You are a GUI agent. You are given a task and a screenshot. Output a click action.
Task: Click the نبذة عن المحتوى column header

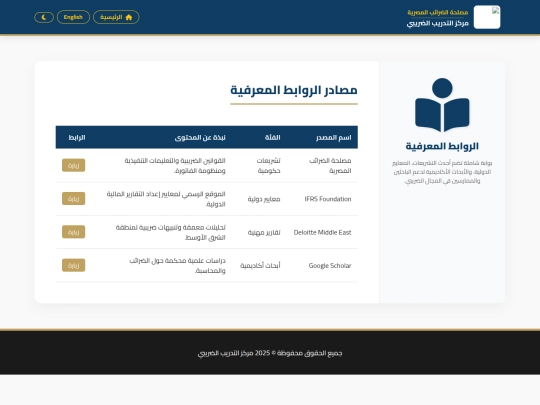pyautogui.click(x=200, y=137)
